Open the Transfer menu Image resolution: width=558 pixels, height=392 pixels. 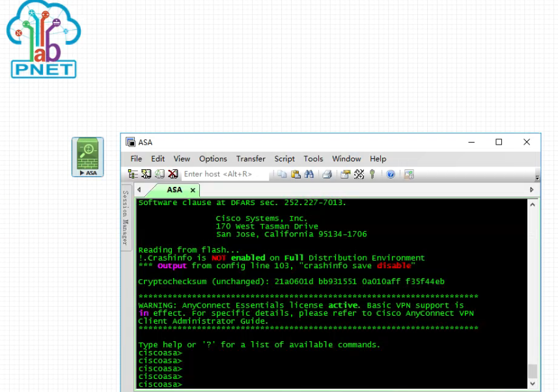tap(251, 159)
